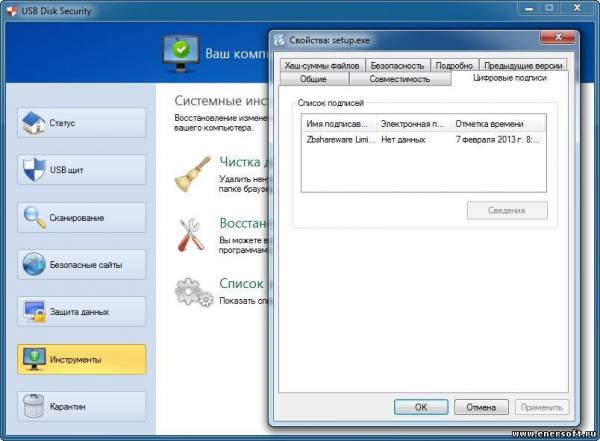Sort by Имя подписавшего column header

click(x=339, y=124)
